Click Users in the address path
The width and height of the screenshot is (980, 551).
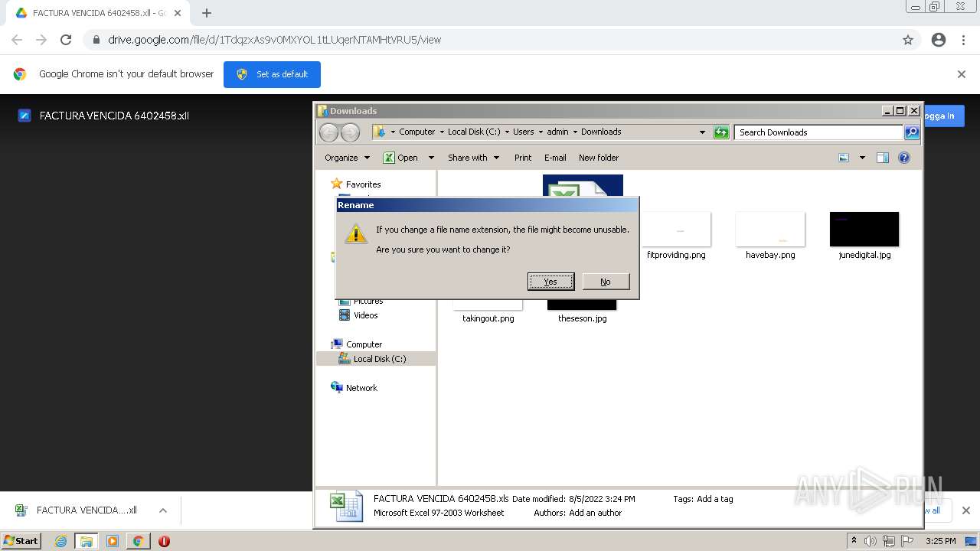tap(524, 132)
